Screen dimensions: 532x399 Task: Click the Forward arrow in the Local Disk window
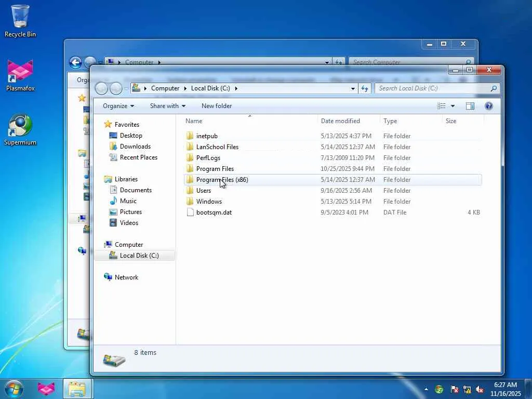click(x=116, y=88)
